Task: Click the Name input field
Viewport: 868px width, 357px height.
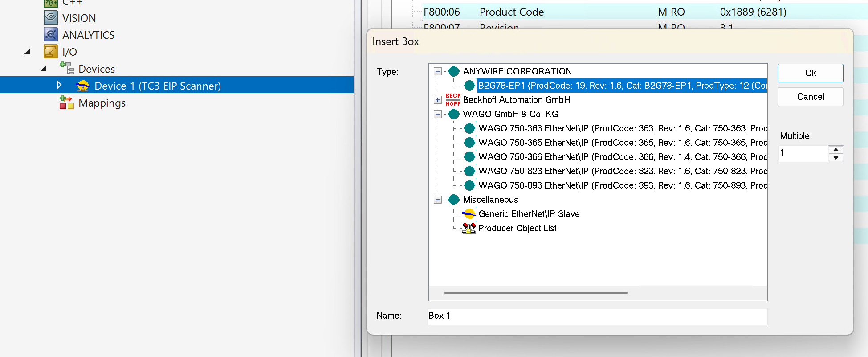Action: pyautogui.click(x=597, y=316)
